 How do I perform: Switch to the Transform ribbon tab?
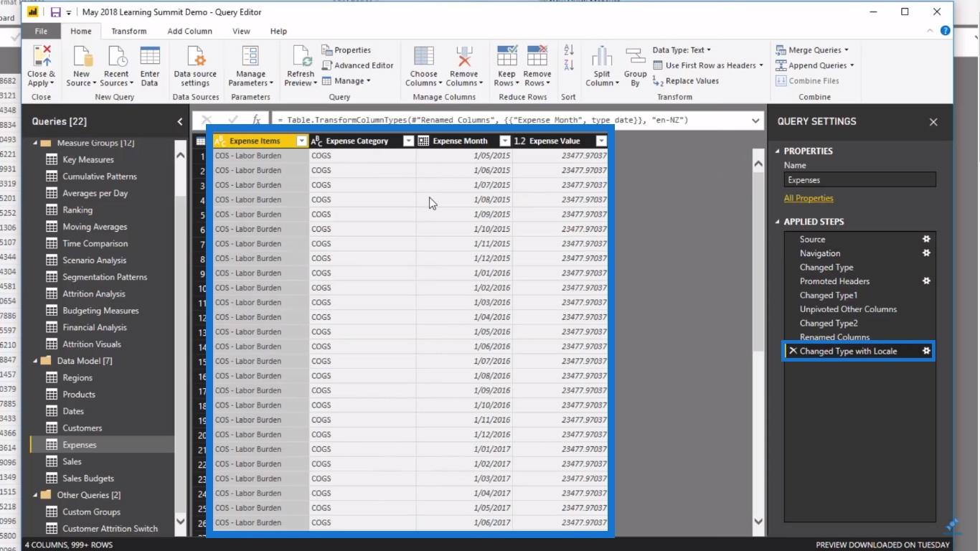click(x=129, y=32)
